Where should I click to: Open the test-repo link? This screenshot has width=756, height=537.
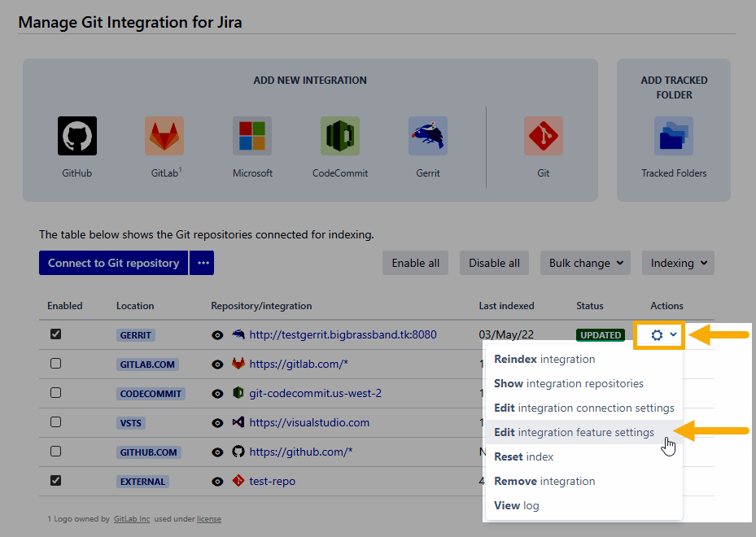click(273, 481)
